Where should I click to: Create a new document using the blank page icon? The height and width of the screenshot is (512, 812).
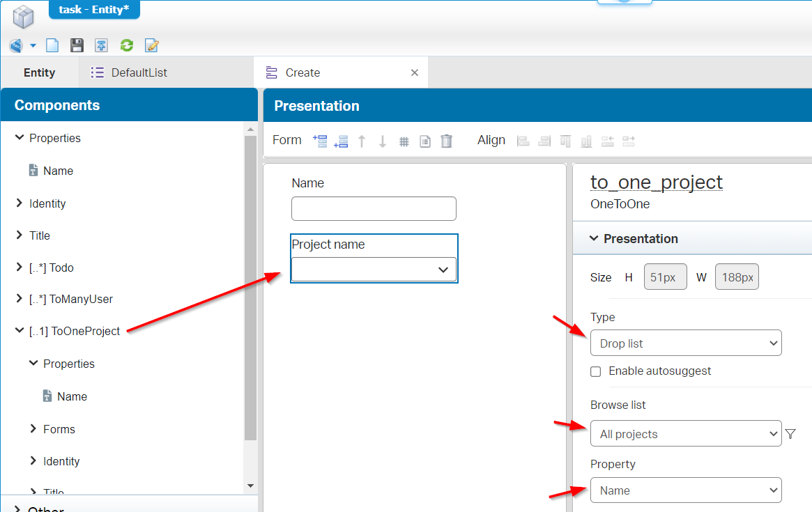(52, 45)
